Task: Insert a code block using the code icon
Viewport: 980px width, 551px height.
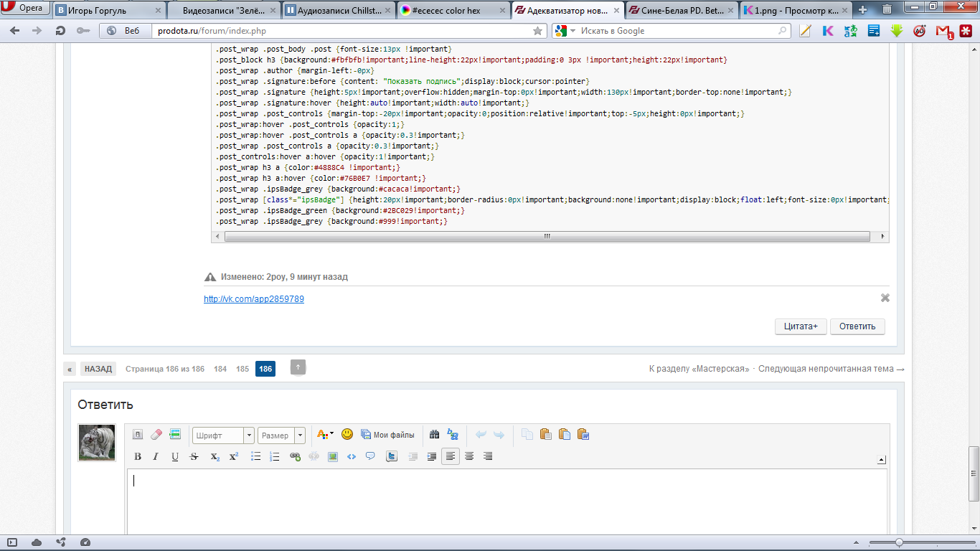Action: [x=352, y=456]
